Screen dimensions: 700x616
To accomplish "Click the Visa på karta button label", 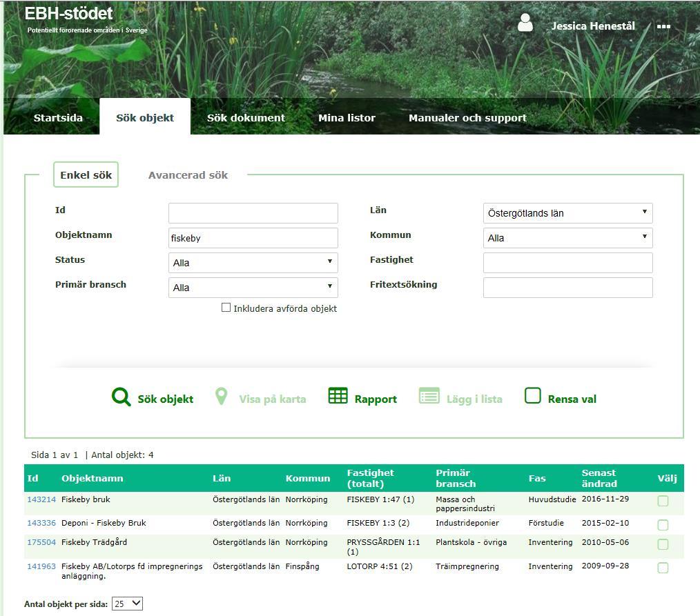I will point(272,399).
